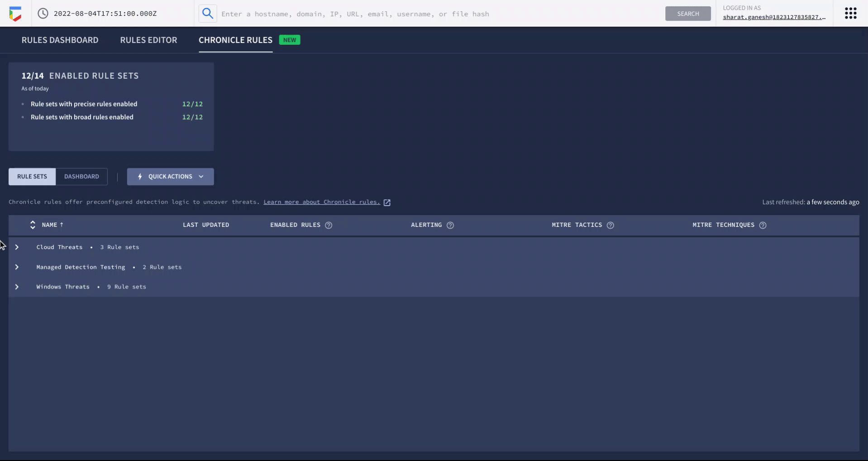868x461 pixels.
Task: Show help for Alerting column
Action: point(450,225)
